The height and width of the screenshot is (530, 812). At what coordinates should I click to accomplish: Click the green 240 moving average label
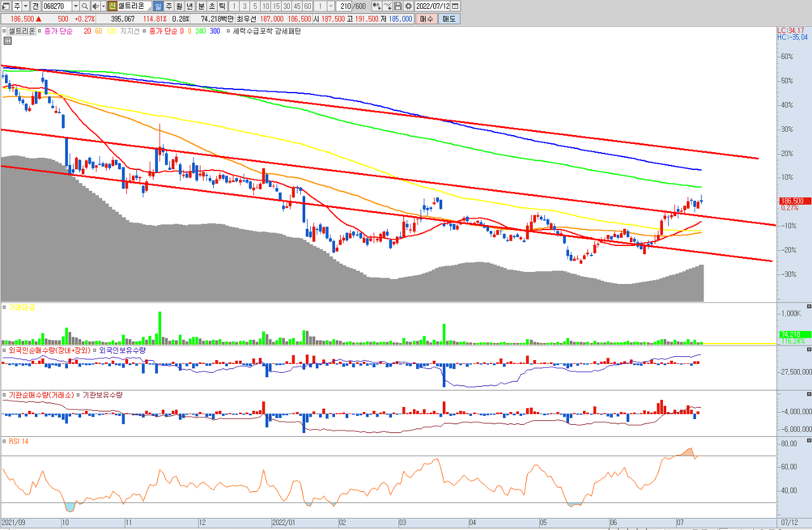(200, 31)
